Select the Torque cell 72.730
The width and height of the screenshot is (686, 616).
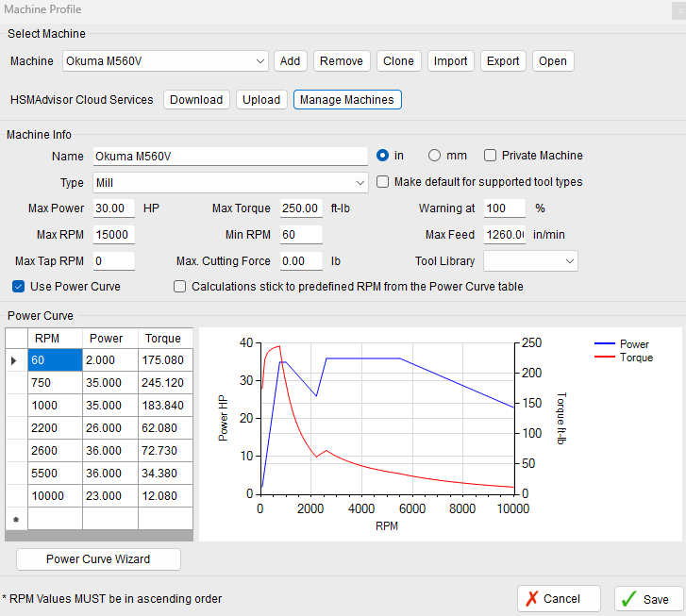(165, 451)
